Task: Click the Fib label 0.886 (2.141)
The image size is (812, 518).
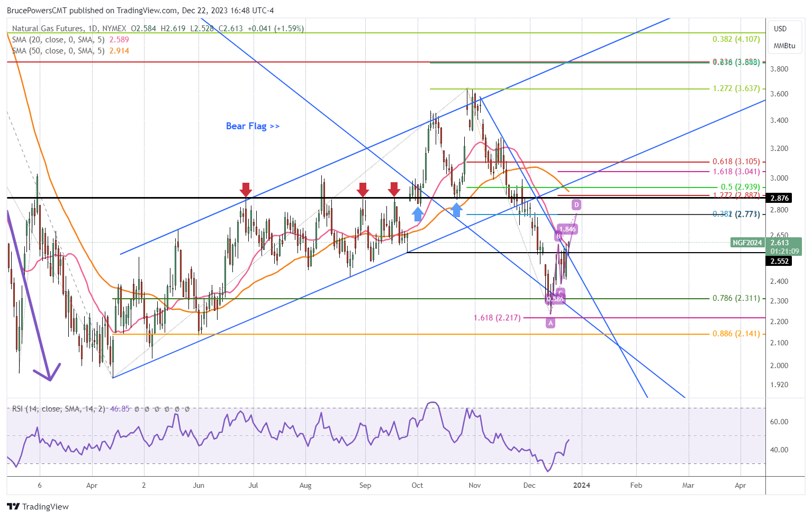Action: pos(736,334)
